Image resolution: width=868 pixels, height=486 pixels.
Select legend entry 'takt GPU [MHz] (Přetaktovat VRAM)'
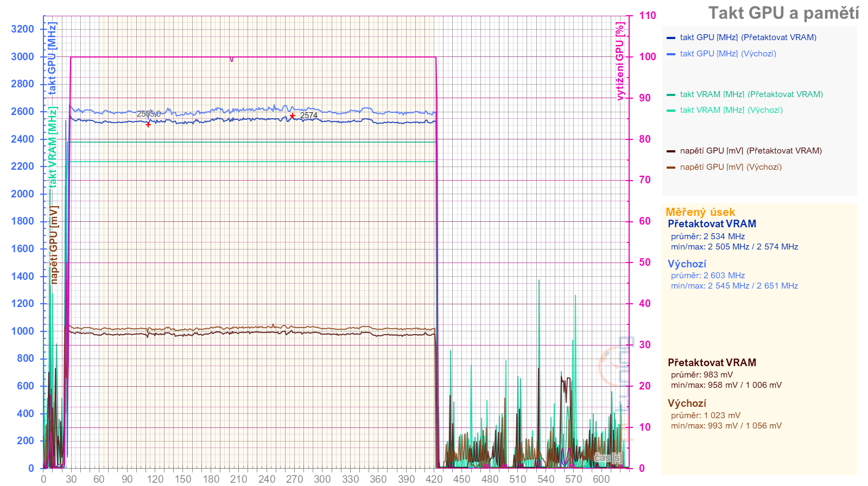pyautogui.click(x=748, y=37)
